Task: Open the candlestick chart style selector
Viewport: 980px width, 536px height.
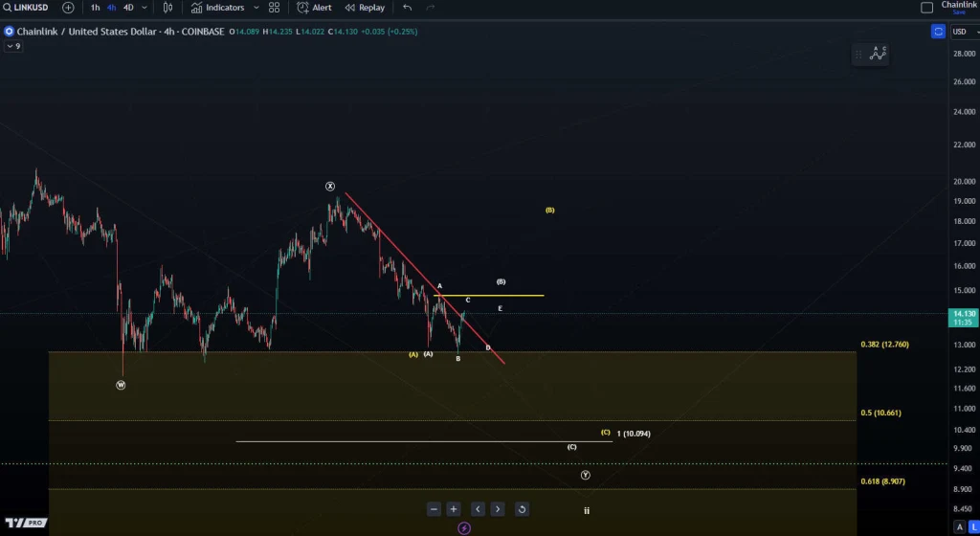Action: coord(167,8)
